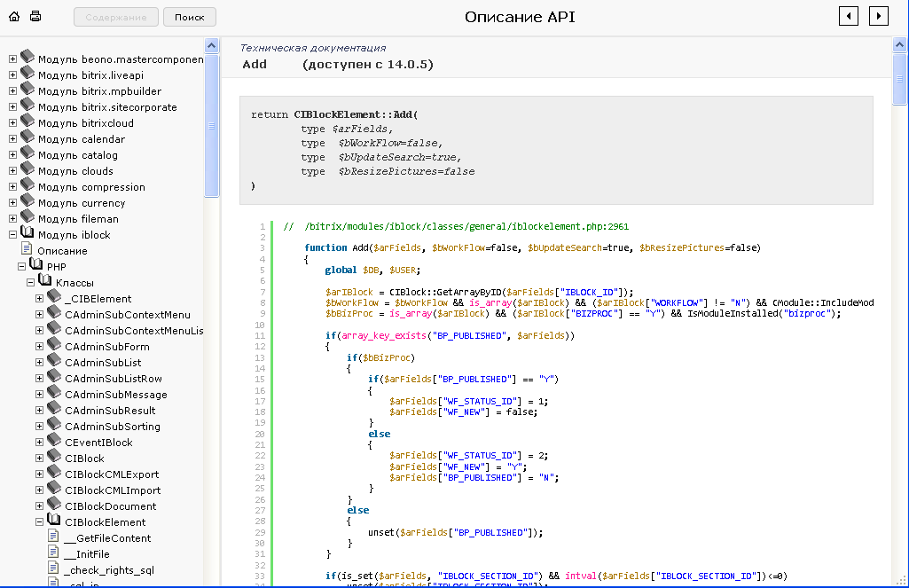The height and width of the screenshot is (588, 909).
Task: Click the content pane scroll-down arrow
Action: click(x=900, y=580)
